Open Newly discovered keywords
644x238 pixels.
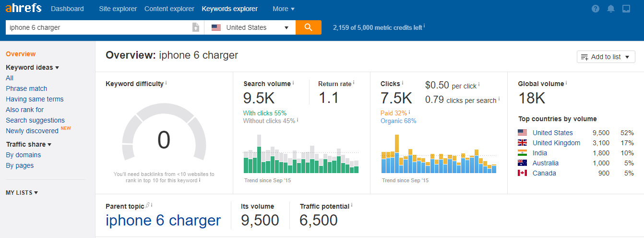[32, 131]
